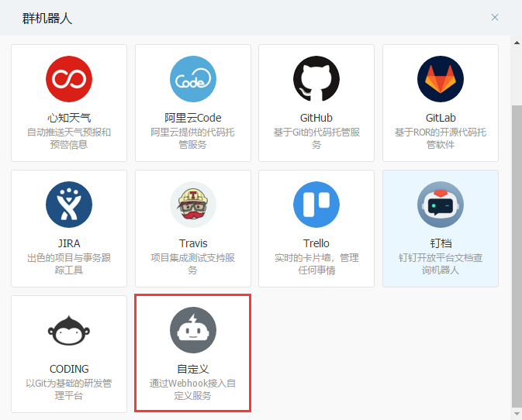Click description 以Git为基础的研发管理平台
Screen dimensions: 522x420
69,390
